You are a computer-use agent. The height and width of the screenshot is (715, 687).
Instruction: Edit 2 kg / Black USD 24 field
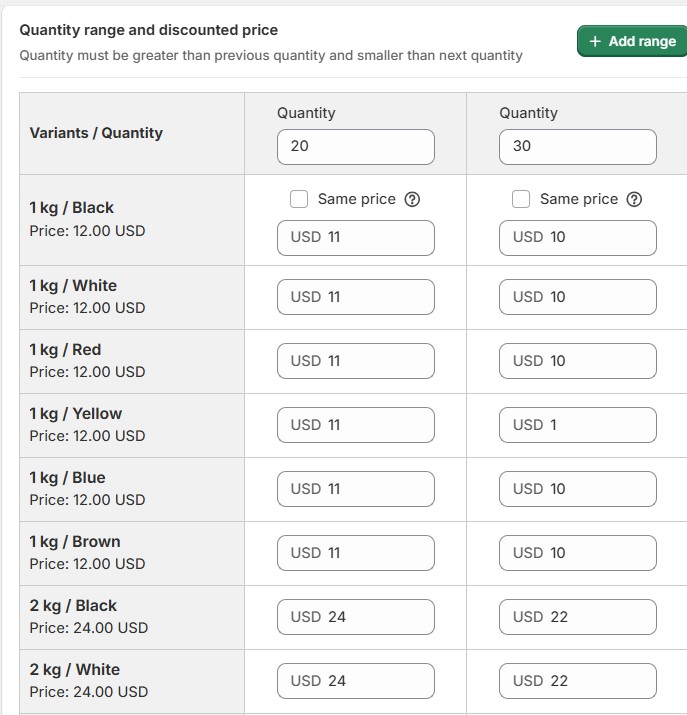pyautogui.click(x=355, y=617)
